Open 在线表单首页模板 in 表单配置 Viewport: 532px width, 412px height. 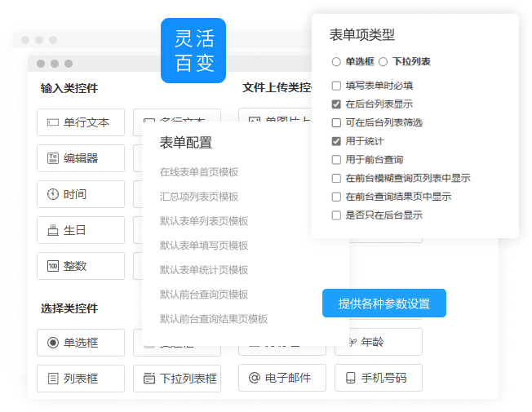(199, 172)
